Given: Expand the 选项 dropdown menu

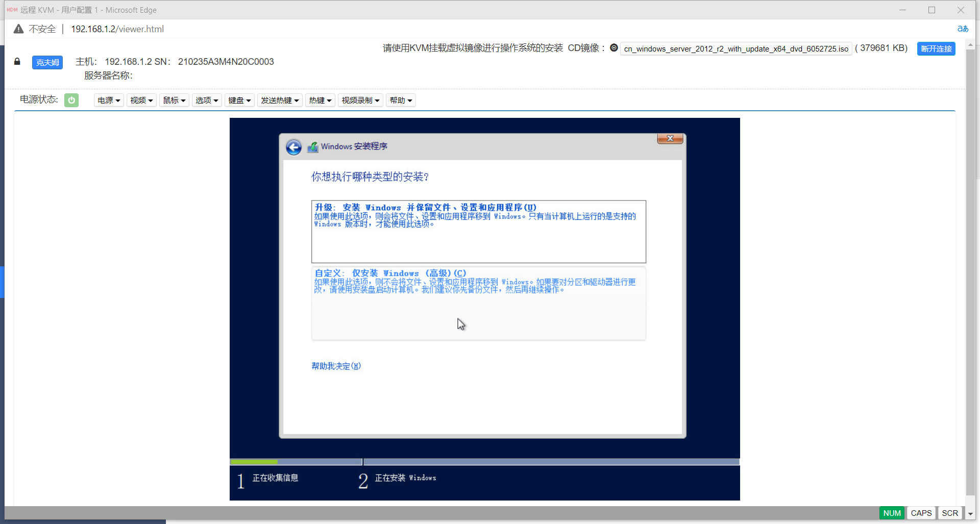Looking at the screenshot, I should 207,100.
